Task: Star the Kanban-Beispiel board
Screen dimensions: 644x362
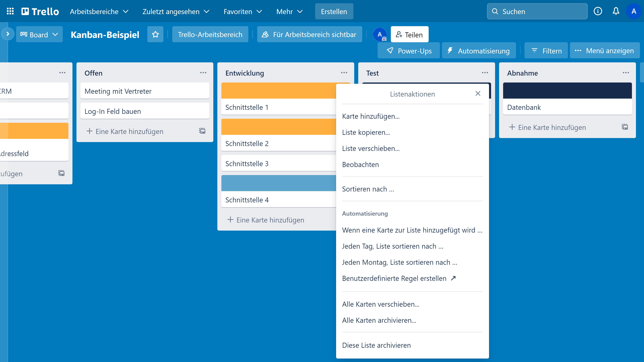Action: tap(155, 34)
